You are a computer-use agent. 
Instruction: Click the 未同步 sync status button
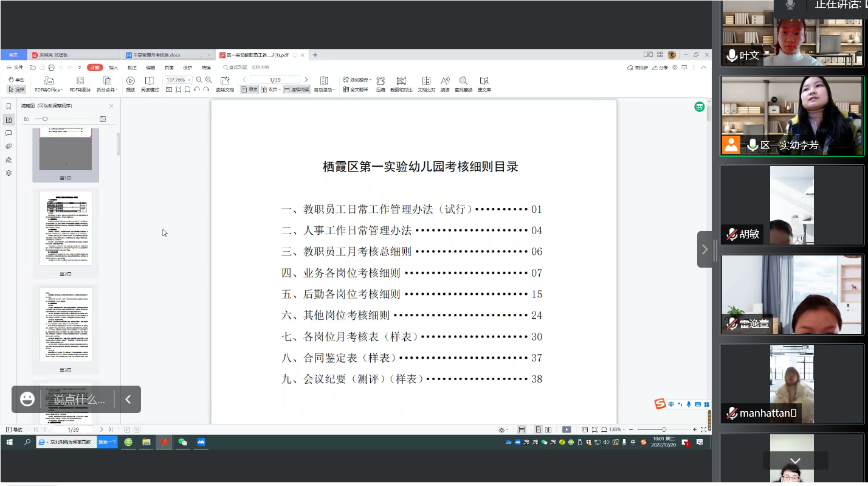click(x=638, y=68)
